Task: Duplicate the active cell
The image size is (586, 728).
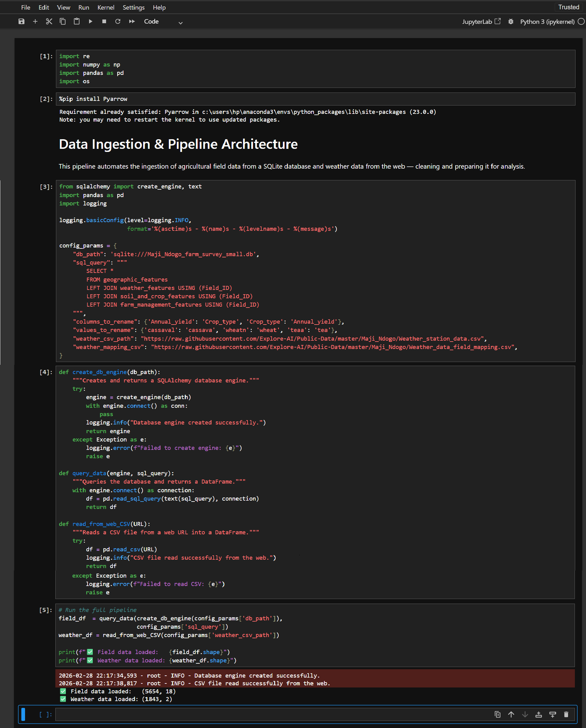Action: [x=498, y=714]
